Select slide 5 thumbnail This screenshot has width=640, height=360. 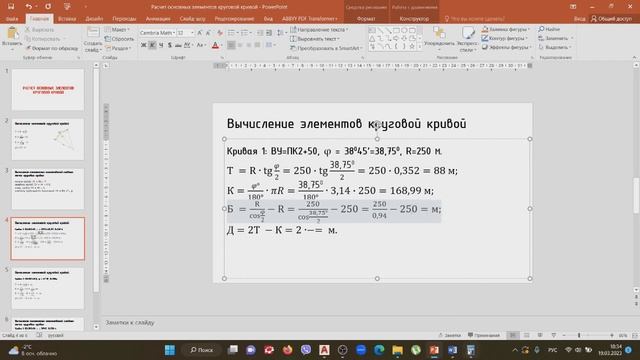point(48,288)
